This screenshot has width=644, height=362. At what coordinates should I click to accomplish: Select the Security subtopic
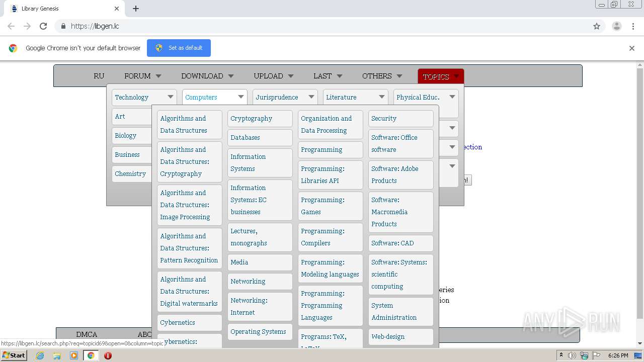[x=401, y=118]
